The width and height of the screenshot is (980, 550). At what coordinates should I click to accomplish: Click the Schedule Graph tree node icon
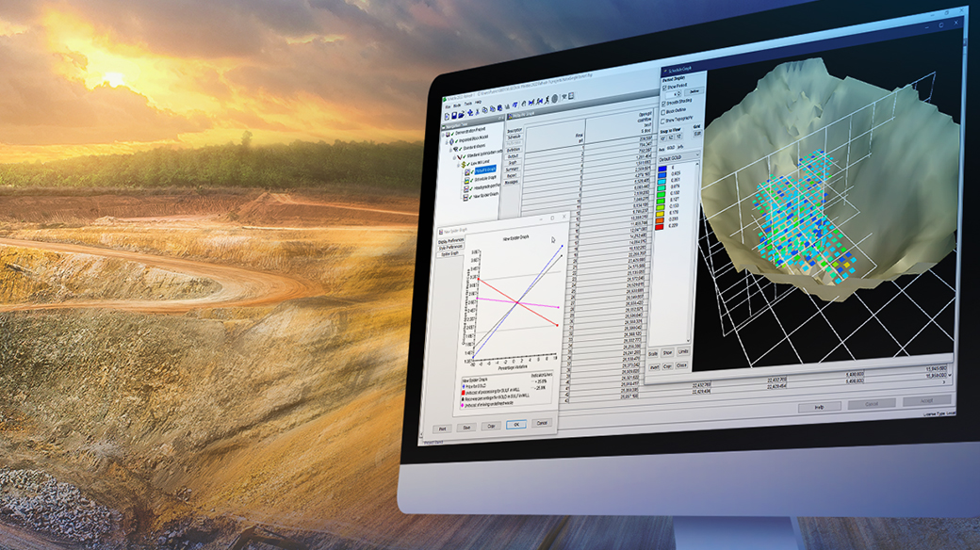pyautogui.click(x=465, y=180)
